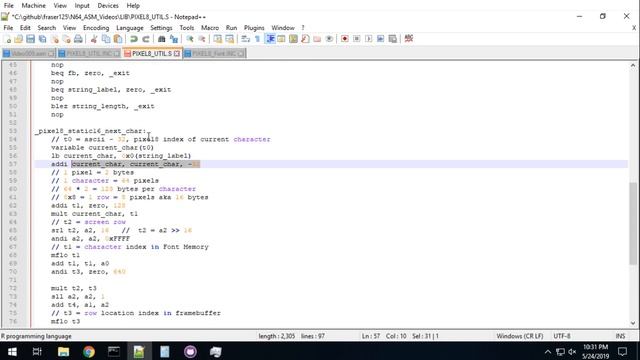Open Task View on the taskbar
This screenshot has height=360, width=640.
37,351
